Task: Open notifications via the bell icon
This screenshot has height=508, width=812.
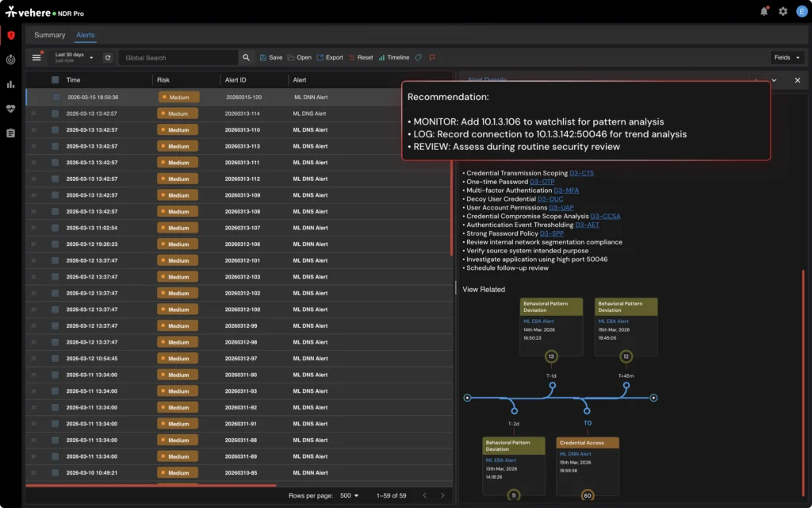Action: point(762,12)
